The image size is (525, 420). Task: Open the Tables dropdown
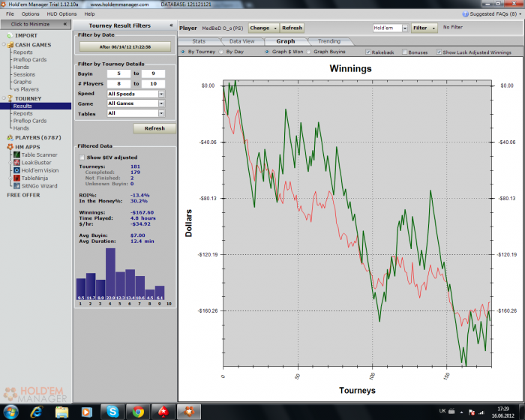[161, 113]
